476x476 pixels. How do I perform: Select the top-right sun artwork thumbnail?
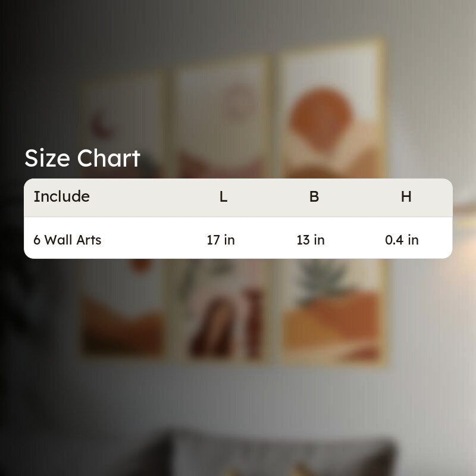pos(332,109)
